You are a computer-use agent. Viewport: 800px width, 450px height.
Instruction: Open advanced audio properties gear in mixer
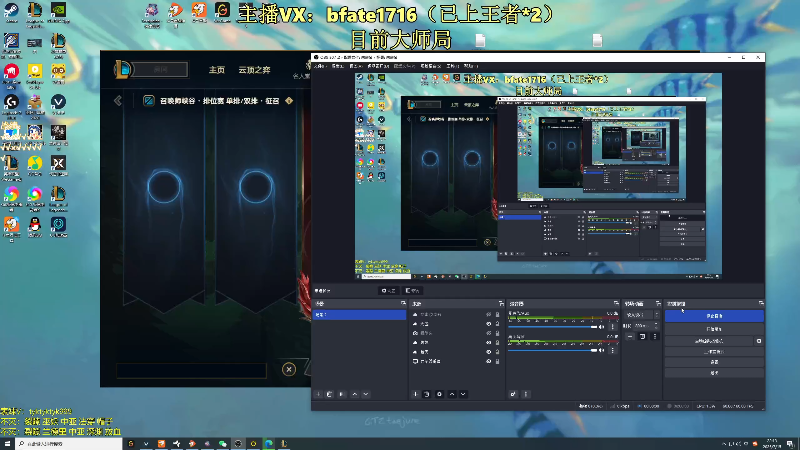513,394
